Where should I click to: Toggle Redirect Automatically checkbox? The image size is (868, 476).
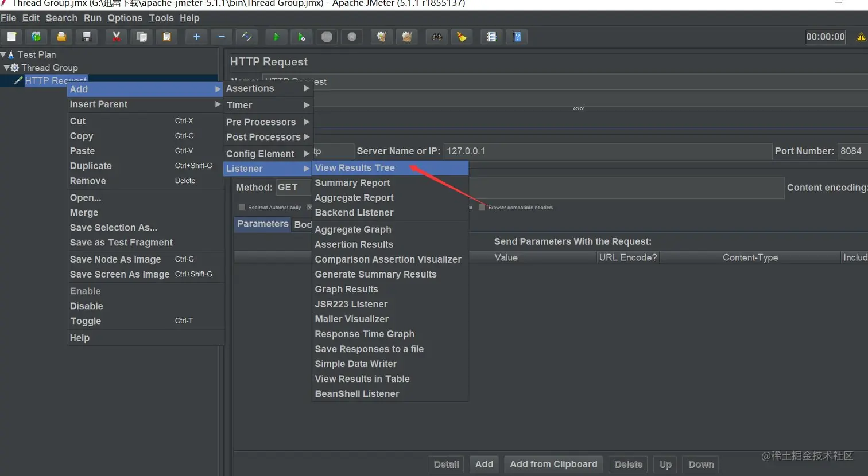(x=242, y=207)
